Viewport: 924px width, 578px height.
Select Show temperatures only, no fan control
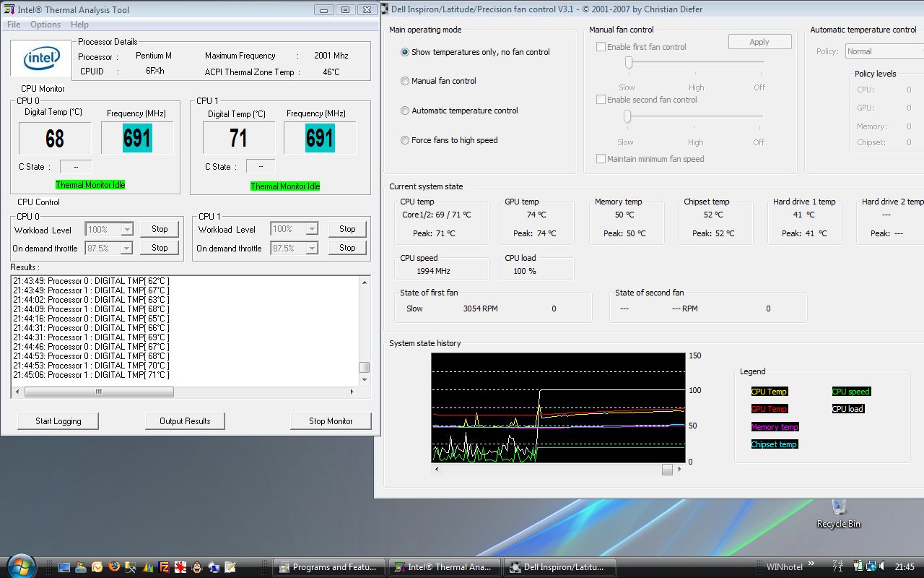475,52
